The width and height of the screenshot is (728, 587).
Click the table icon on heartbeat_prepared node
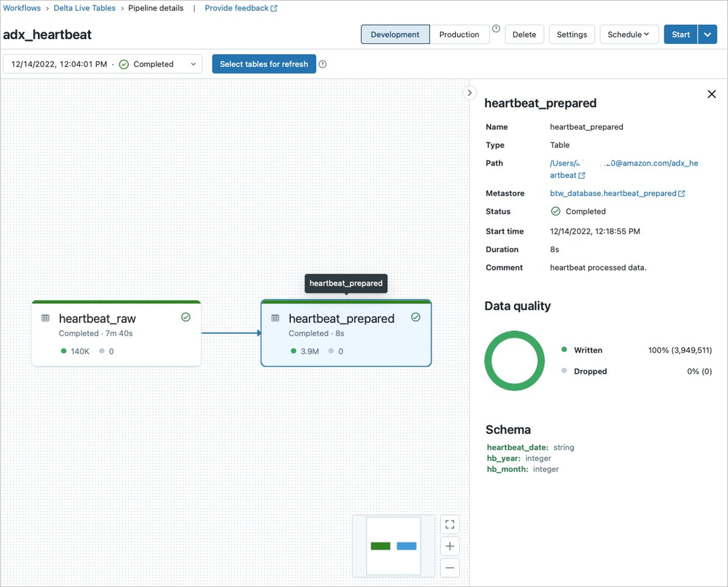275,318
